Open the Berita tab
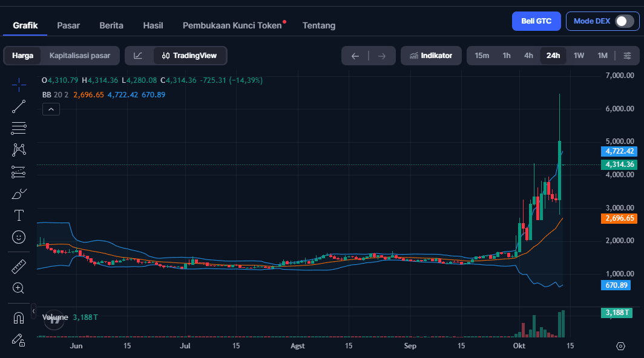The width and height of the screenshot is (644, 358). click(111, 25)
